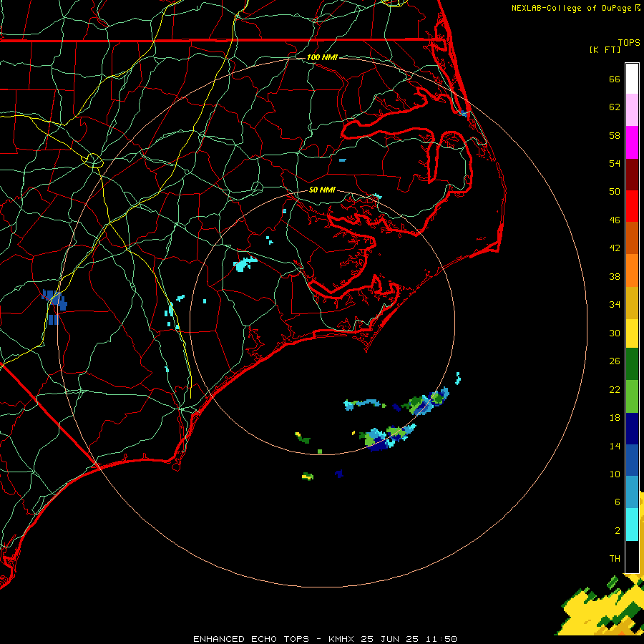Image resolution: width=644 pixels, height=644 pixels.
Task: Click the "66" legend value
Action: (x=615, y=79)
